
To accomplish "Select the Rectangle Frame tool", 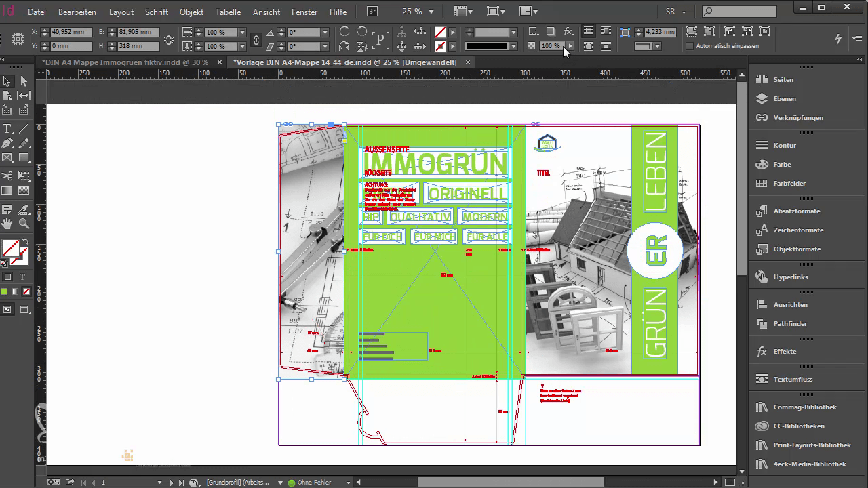I will click(x=7, y=158).
